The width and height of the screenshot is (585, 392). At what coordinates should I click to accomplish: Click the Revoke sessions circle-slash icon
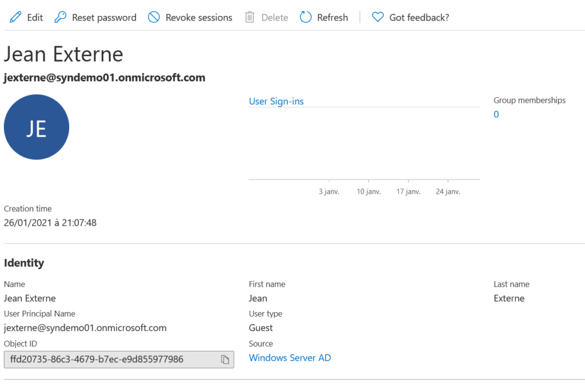click(x=154, y=17)
